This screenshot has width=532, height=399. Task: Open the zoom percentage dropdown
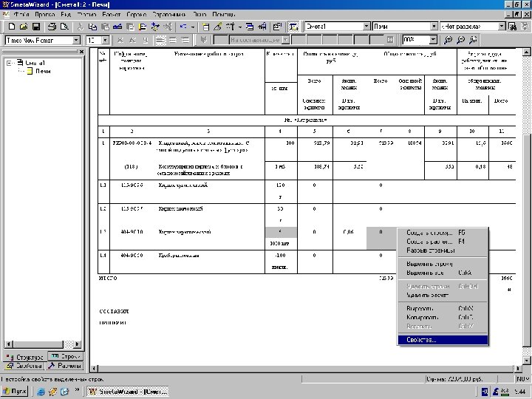pyautogui.click(x=433, y=40)
